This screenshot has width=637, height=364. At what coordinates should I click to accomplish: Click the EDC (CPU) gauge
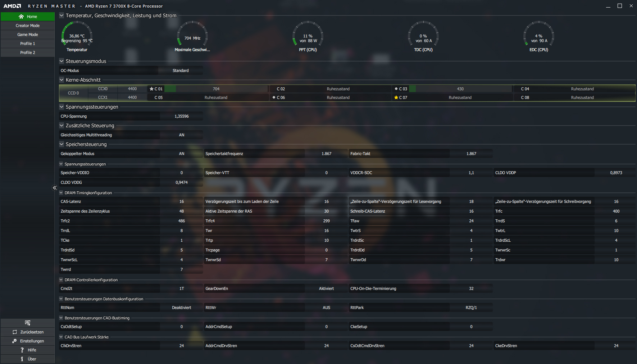(539, 36)
